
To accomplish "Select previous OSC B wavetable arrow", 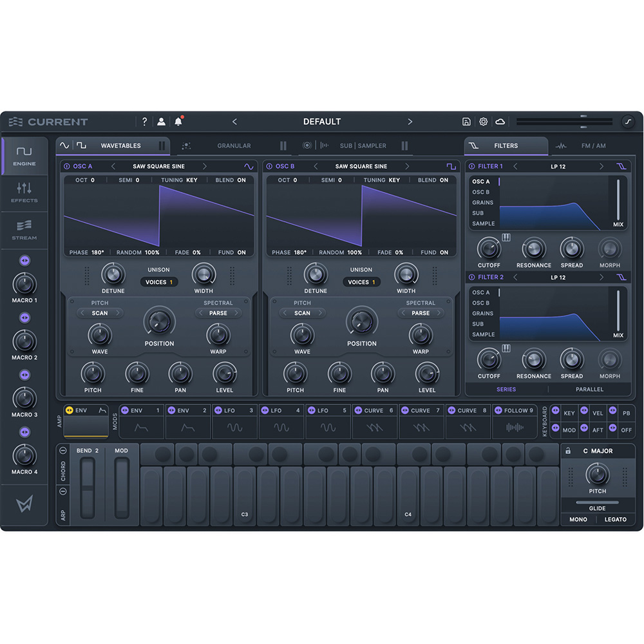I will [x=316, y=166].
